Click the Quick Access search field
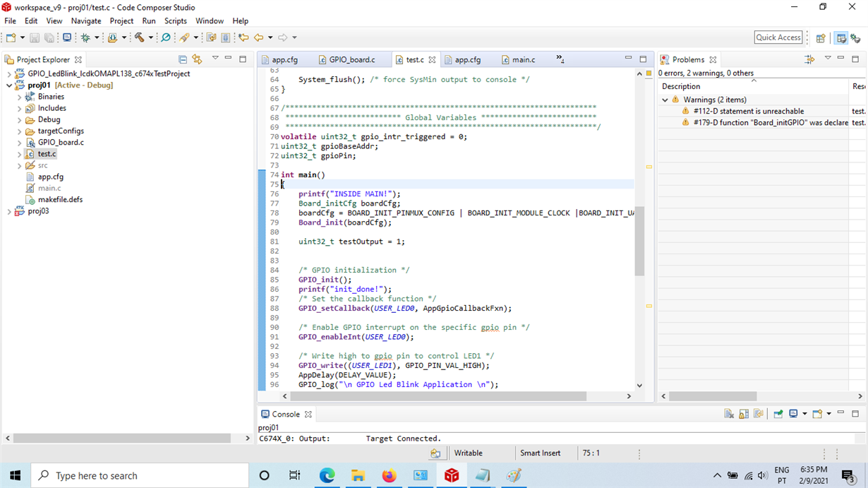The width and height of the screenshot is (868, 488). click(778, 37)
